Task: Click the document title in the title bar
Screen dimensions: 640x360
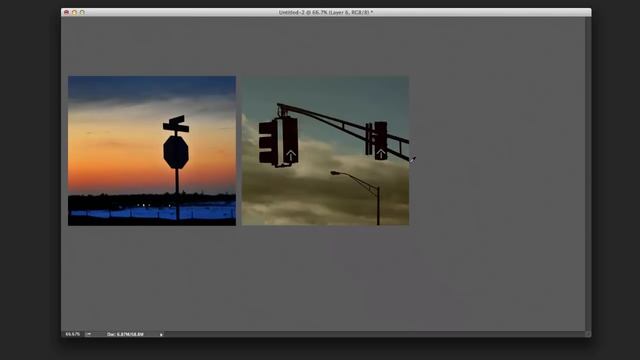Action: (x=326, y=13)
